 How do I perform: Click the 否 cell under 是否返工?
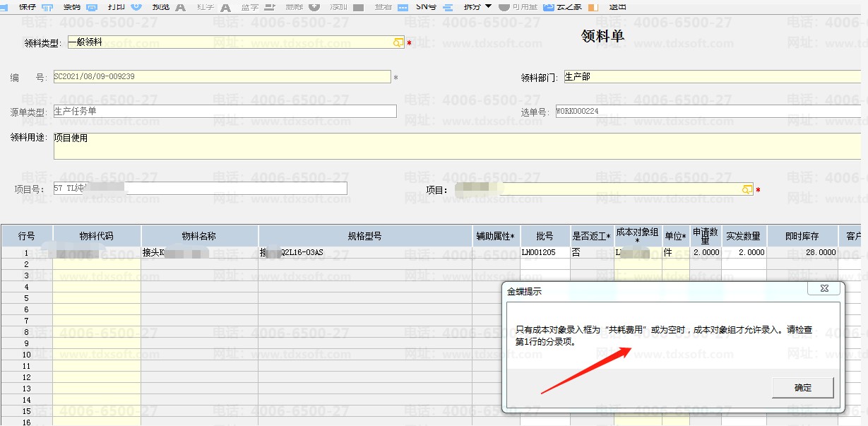[x=592, y=252]
